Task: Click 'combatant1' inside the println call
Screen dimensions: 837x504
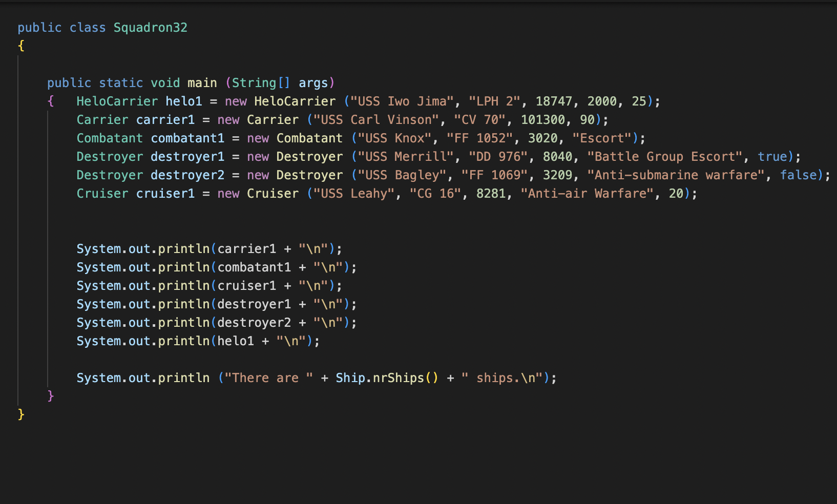Action: click(x=254, y=267)
